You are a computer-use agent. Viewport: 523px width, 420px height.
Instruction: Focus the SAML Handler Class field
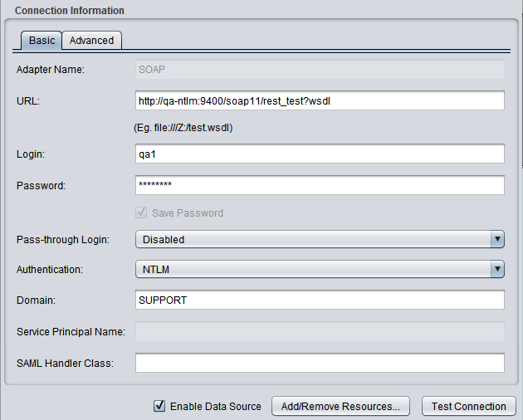[x=320, y=363]
